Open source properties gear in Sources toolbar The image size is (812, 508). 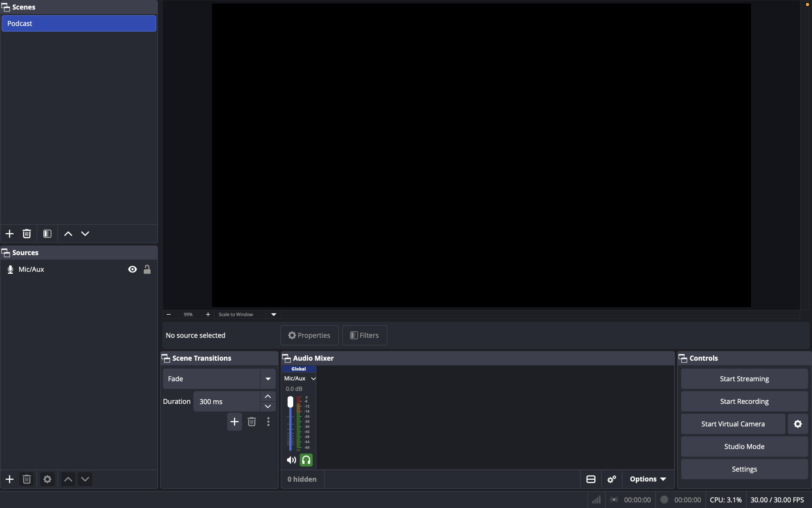click(x=47, y=479)
